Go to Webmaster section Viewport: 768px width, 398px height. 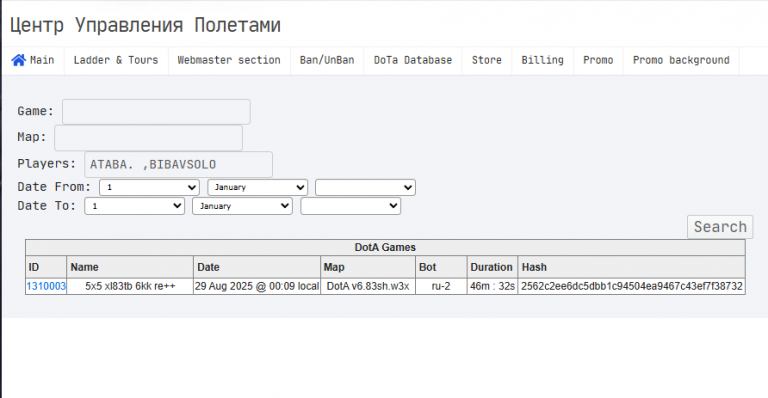[x=229, y=60]
